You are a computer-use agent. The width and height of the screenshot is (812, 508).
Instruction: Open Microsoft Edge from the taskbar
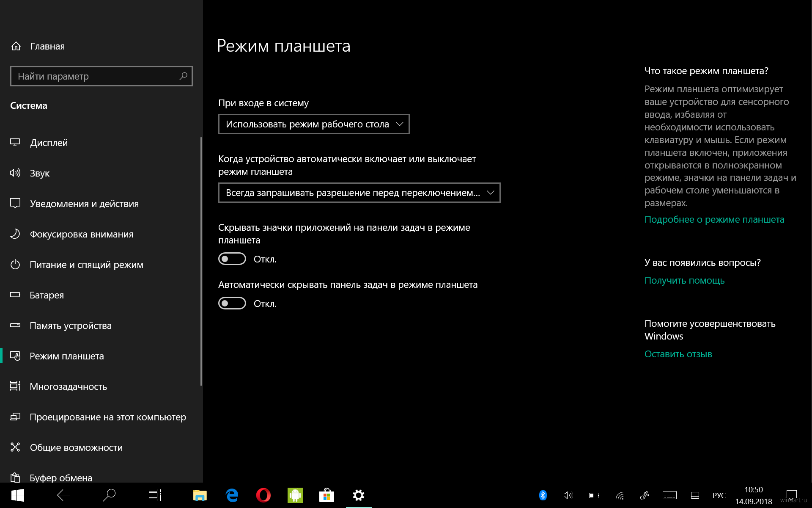pos(232,495)
